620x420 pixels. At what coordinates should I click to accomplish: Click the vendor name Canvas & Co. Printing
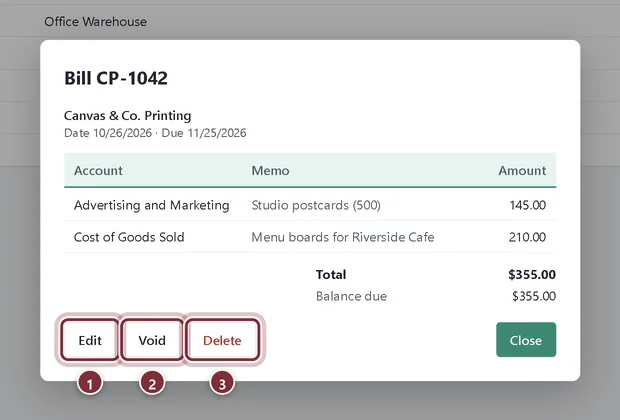tap(127, 115)
